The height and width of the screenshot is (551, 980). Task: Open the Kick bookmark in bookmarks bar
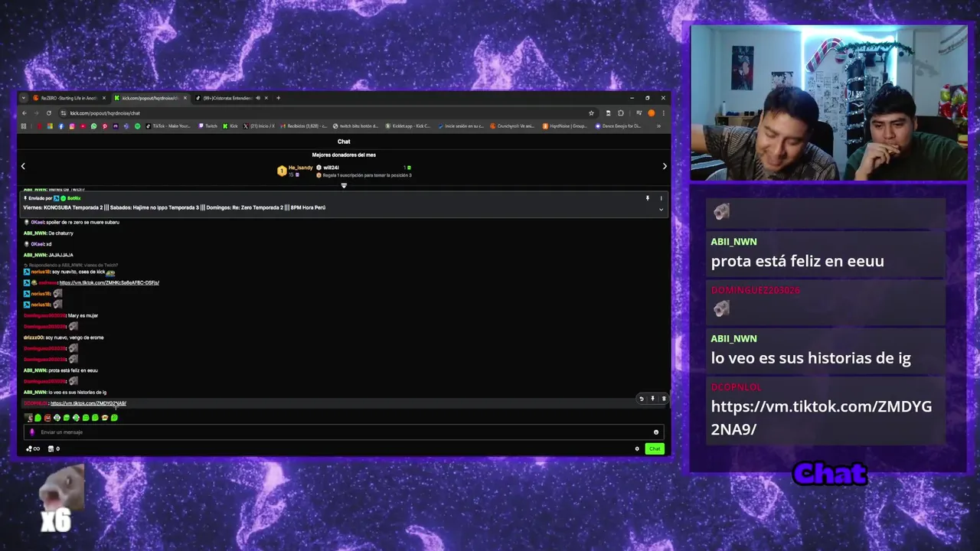pyautogui.click(x=231, y=126)
